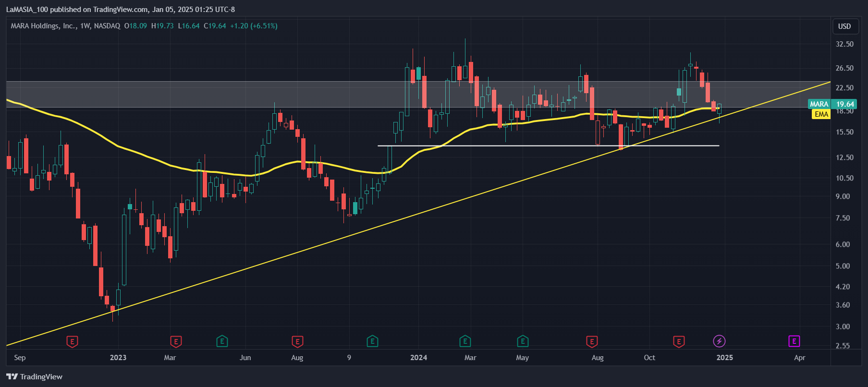Click the 9.00 price axis label
Screen dimensions: 868x387
coord(843,196)
